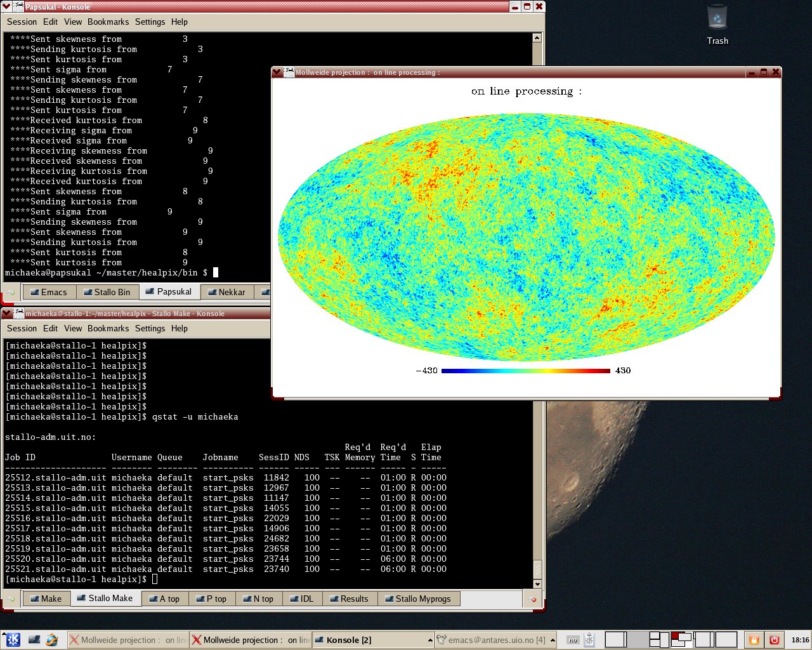Screen dimensions: 812x650
Task: Open window menu of Stallo Make Konsole titlebar
Action: click(6, 314)
